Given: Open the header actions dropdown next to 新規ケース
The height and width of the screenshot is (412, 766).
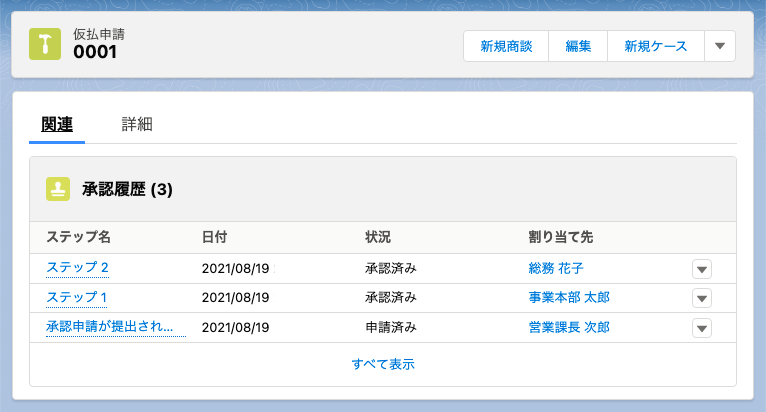Looking at the screenshot, I should [720, 46].
